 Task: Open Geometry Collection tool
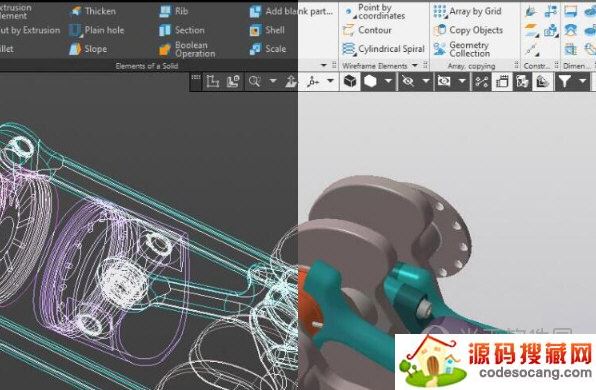coord(462,49)
